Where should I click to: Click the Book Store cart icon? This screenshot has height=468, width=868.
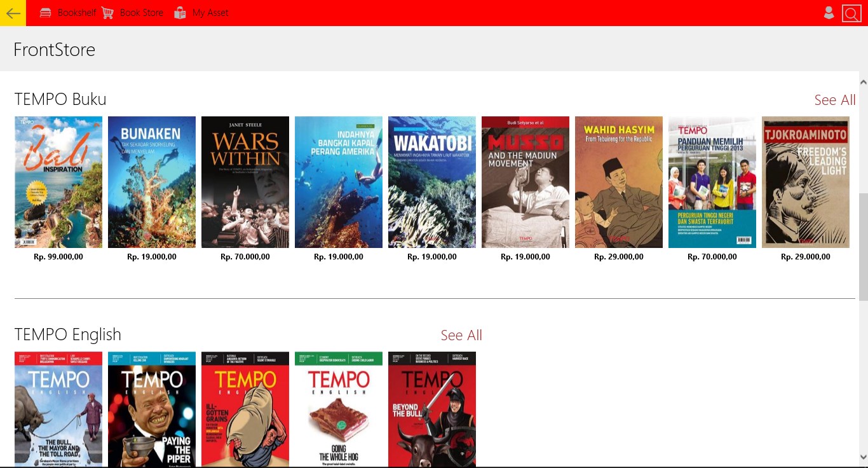[x=107, y=13]
